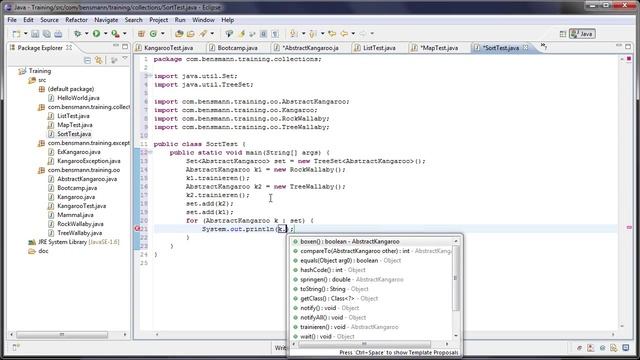
Task: Click the Run External Tools icon
Action: [116, 34]
